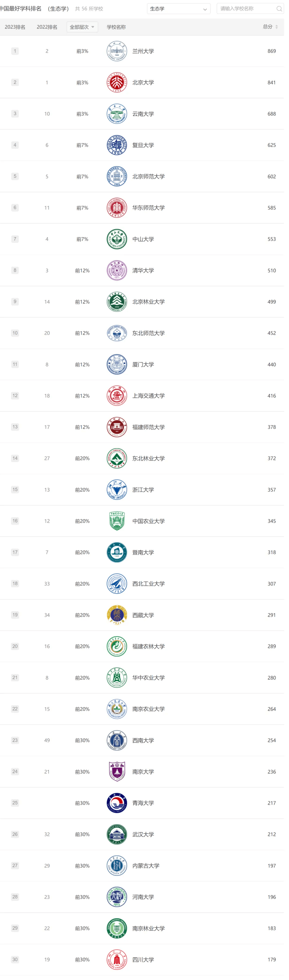
Task: Open the 北京师范大学 link
Action: coord(148,177)
